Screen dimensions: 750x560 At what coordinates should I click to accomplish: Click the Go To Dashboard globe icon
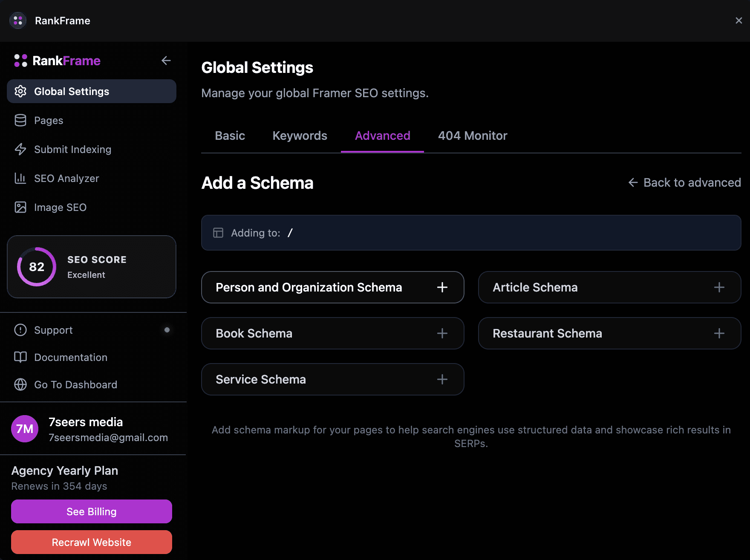[20, 384]
